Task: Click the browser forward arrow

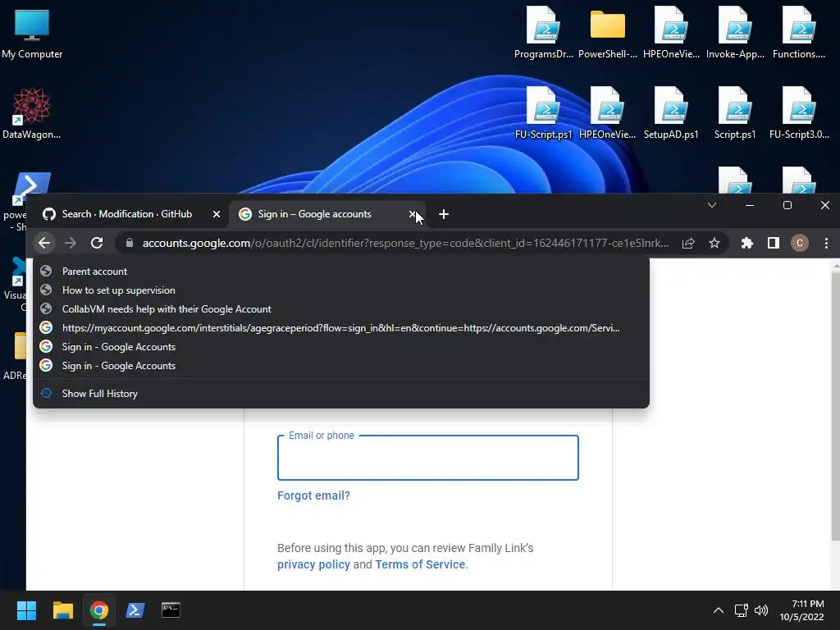Action: pyautogui.click(x=71, y=243)
